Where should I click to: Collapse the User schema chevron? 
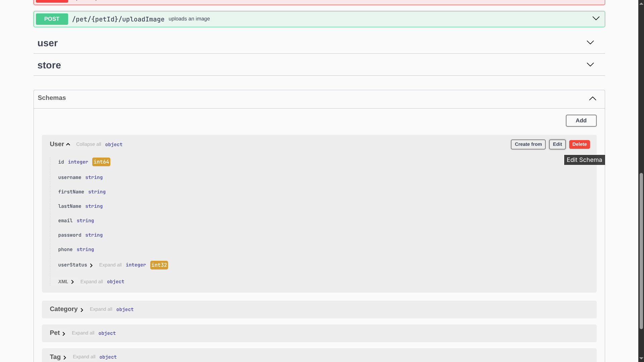pos(68,144)
